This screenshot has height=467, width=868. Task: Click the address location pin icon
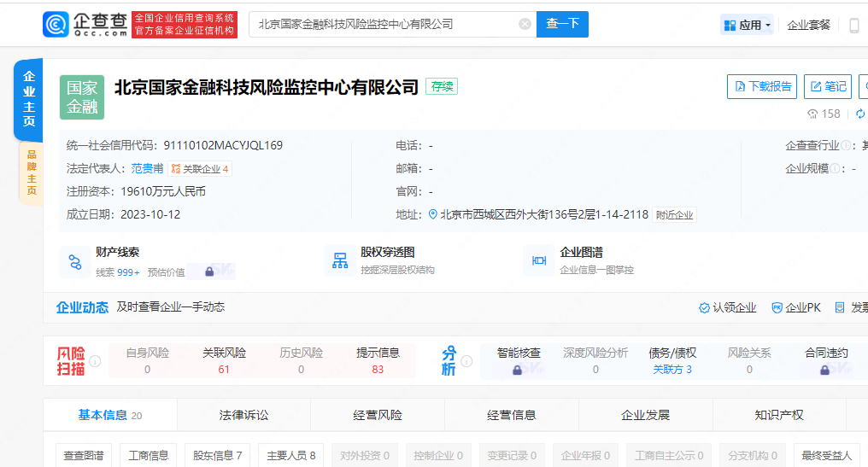(433, 214)
